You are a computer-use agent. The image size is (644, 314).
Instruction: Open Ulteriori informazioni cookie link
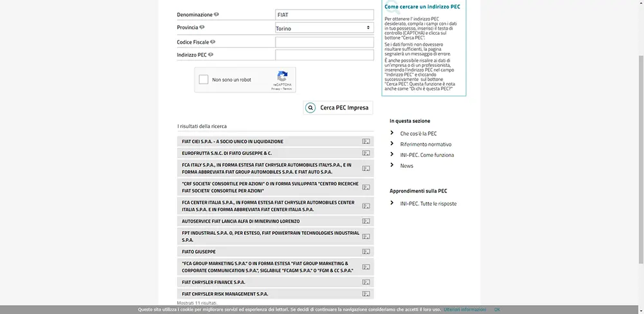465,309
